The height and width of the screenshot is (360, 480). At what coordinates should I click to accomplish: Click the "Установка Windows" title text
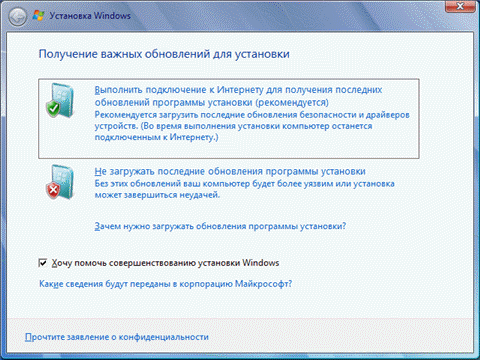90,16
